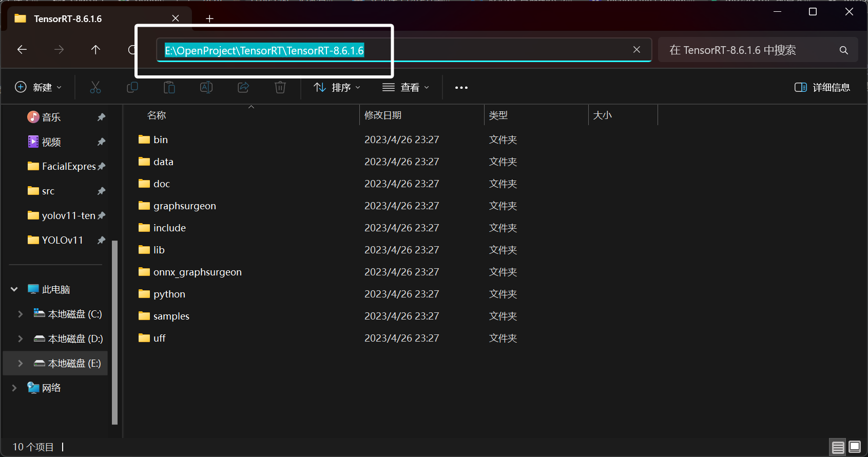Select the python folder icon
This screenshot has height=457, width=868.
click(x=144, y=294)
